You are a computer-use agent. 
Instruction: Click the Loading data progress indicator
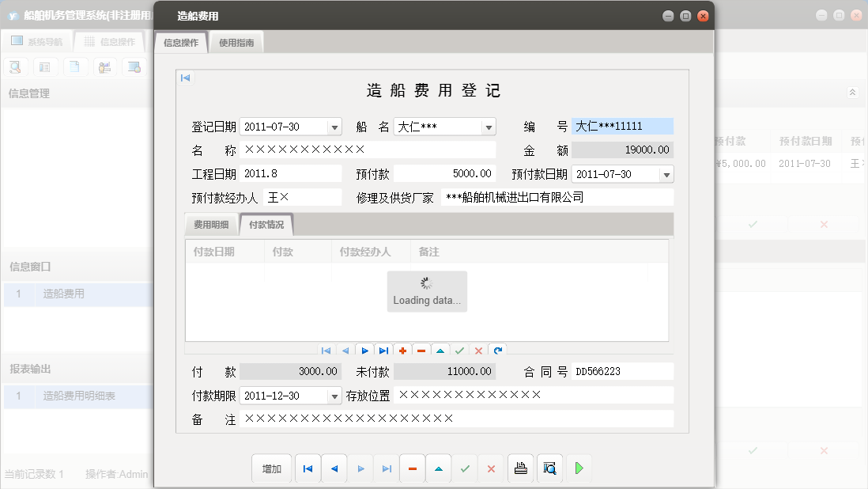pos(427,291)
